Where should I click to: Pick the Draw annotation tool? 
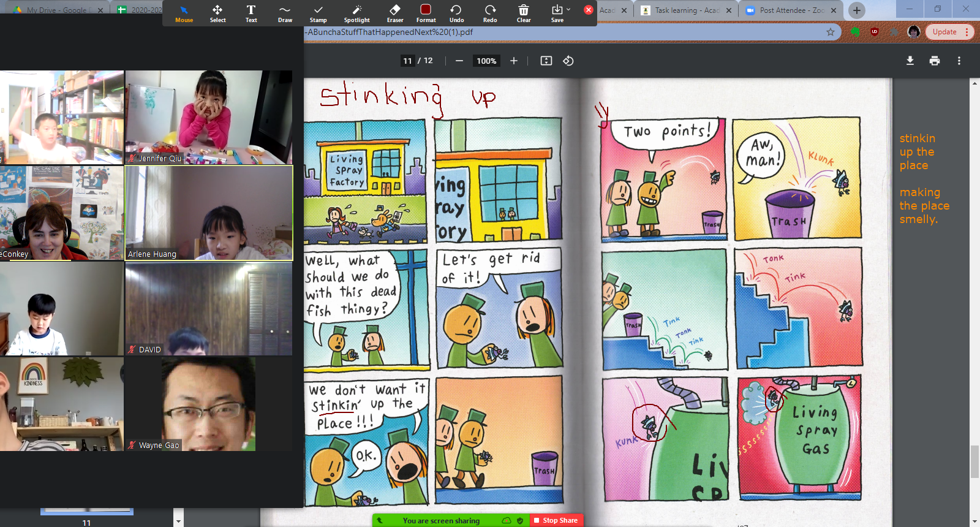(x=285, y=13)
